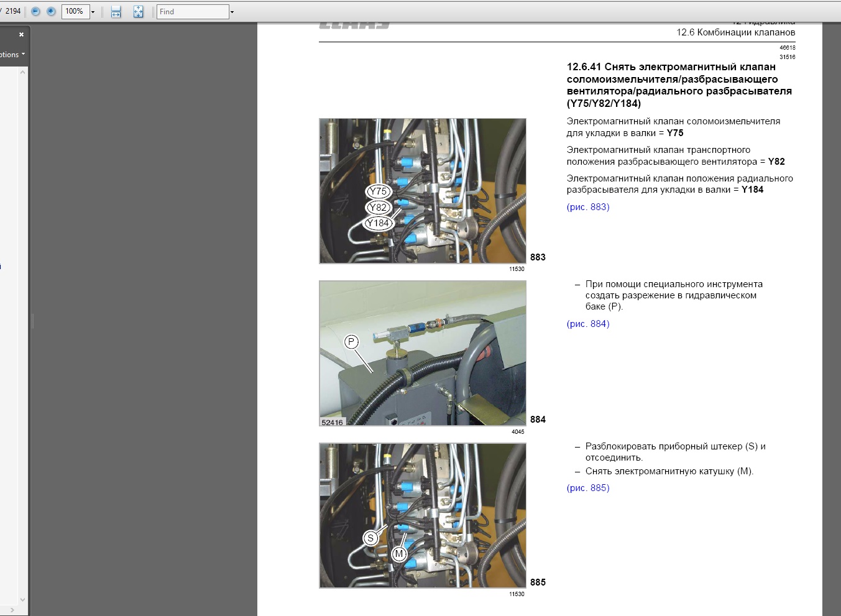
Task: Click the zoom in plus button
Action: coord(51,11)
